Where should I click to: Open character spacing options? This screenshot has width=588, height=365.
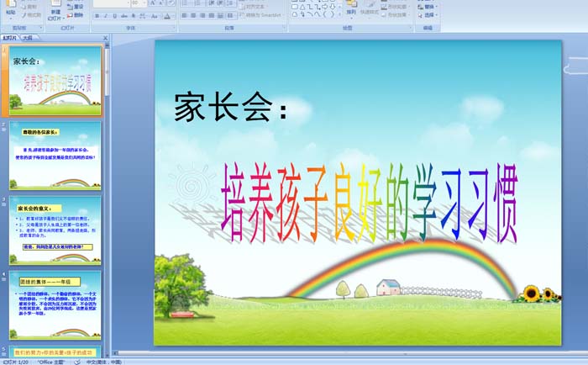(143, 16)
